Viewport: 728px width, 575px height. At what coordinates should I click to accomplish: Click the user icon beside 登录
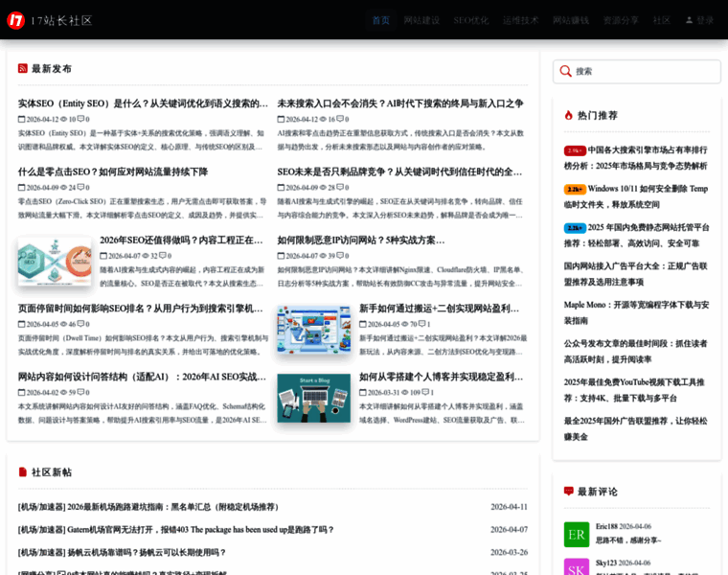pos(689,20)
